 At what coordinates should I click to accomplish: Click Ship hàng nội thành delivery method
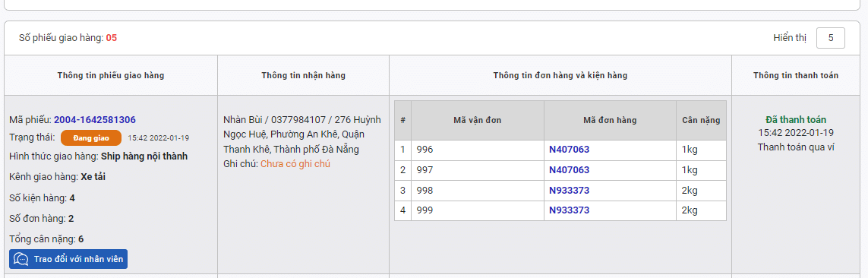pyautogui.click(x=144, y=156)
